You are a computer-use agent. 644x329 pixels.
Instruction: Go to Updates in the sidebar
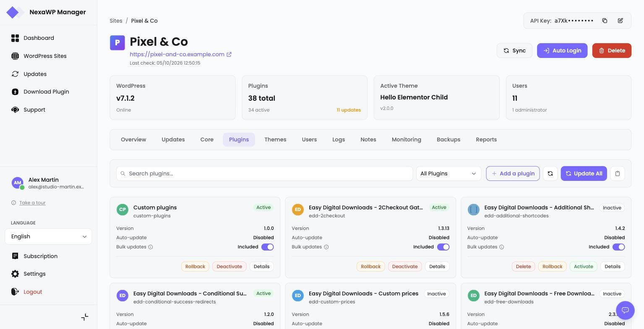(x=35, y=74)
